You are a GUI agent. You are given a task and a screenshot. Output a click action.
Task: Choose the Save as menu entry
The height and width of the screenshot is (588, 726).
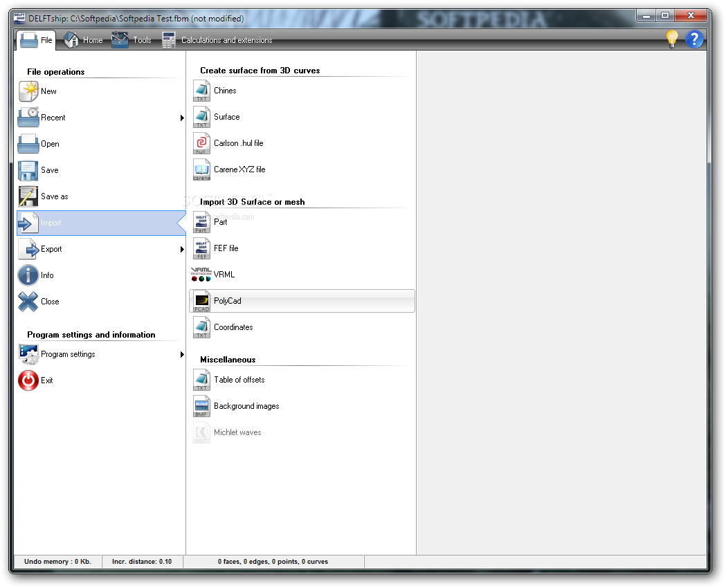pyautogui.click(x=101, y=196)
